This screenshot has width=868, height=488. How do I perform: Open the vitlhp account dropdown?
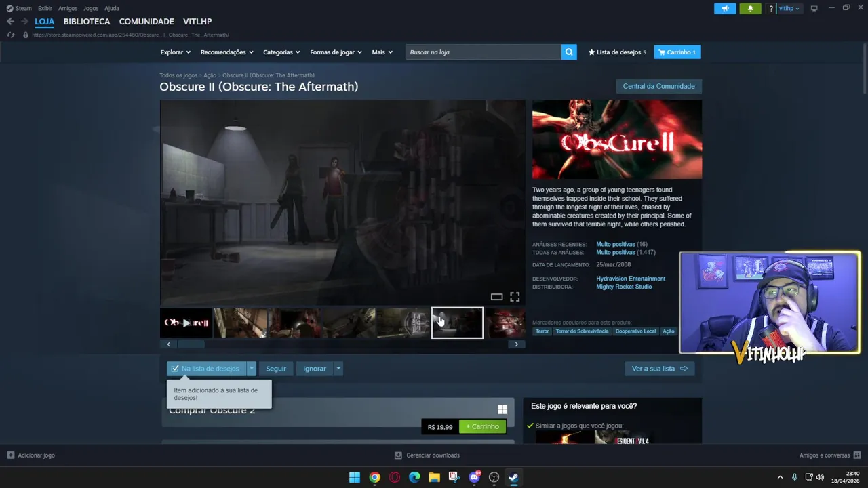789,8
